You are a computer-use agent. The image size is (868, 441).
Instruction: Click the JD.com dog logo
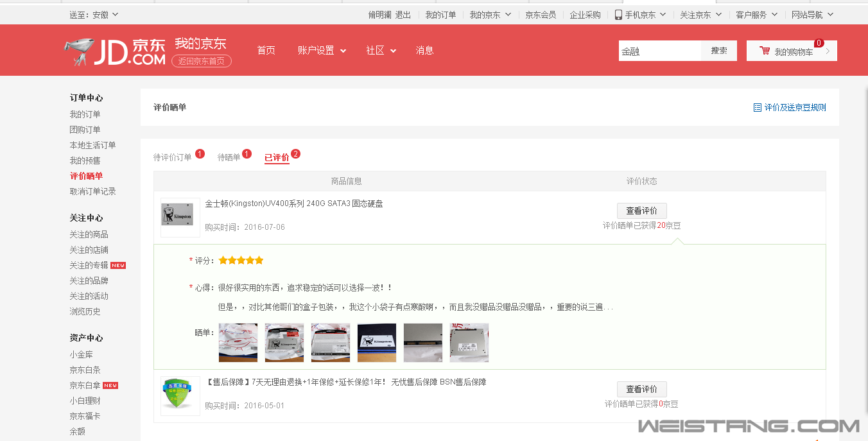[x=115, y=51]
